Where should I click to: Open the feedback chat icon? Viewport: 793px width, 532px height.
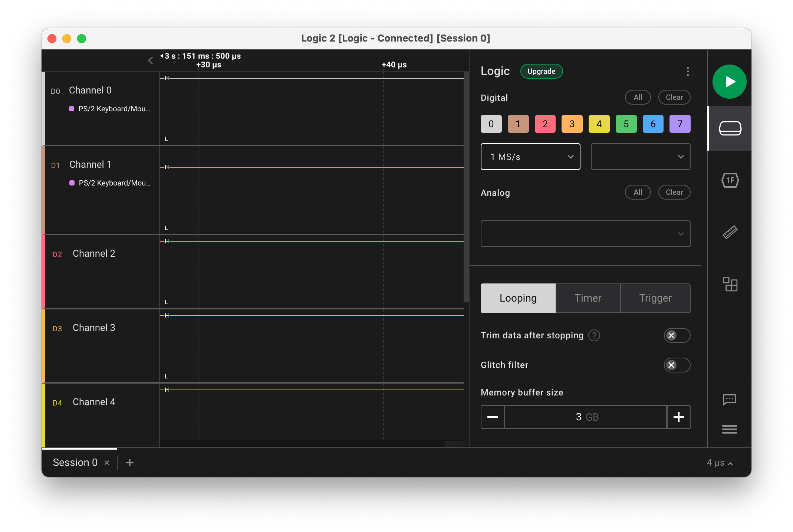730,400
